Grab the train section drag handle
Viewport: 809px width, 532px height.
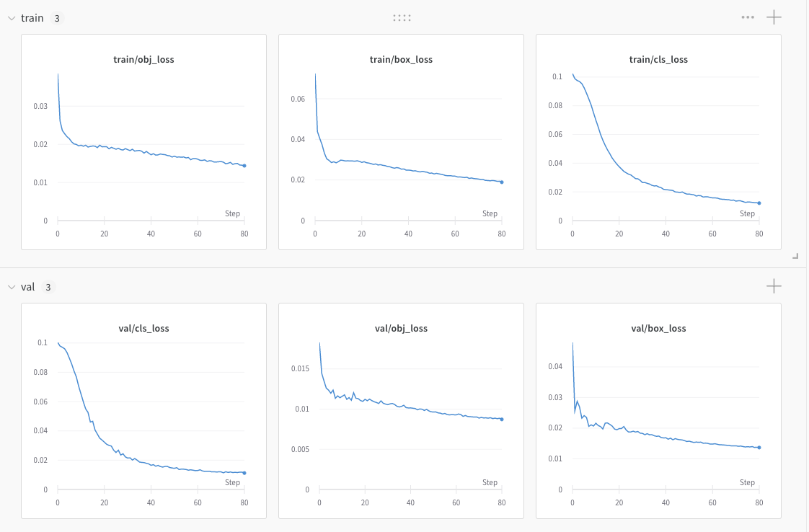coord(402,18)
